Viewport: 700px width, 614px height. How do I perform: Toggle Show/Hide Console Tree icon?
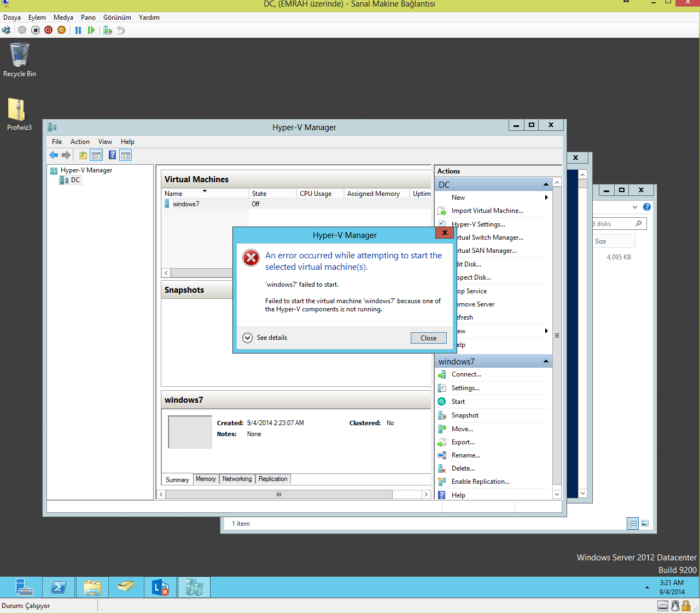[96, 155]
